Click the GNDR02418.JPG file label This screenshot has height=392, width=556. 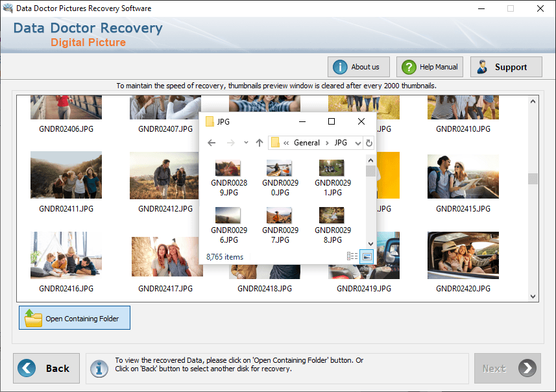265,289
